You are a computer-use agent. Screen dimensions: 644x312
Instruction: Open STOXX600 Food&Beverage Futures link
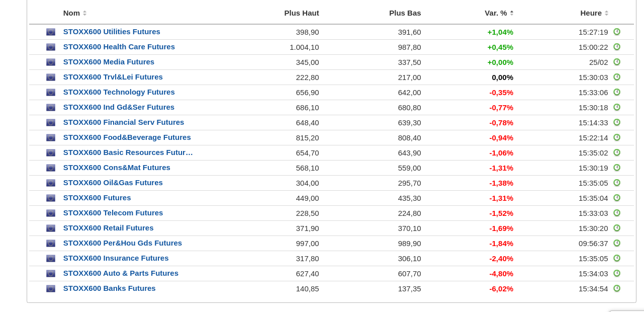(127, 137)
